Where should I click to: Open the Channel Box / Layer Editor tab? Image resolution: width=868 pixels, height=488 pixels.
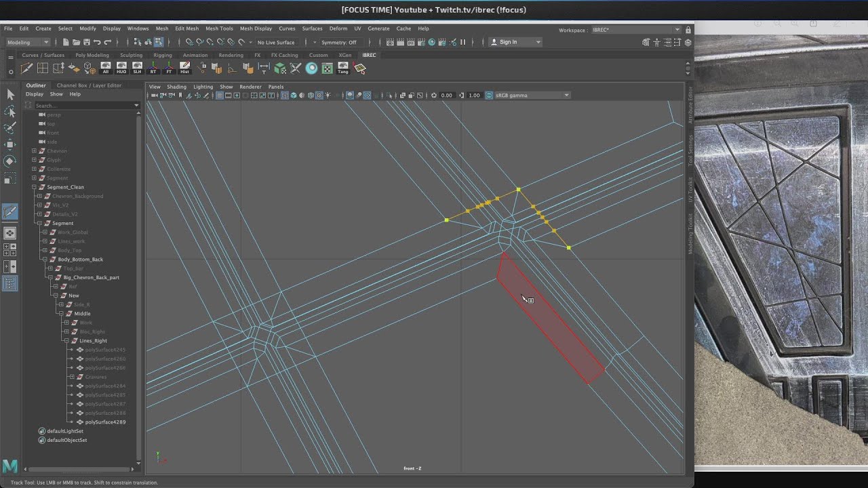coord(89,85)
